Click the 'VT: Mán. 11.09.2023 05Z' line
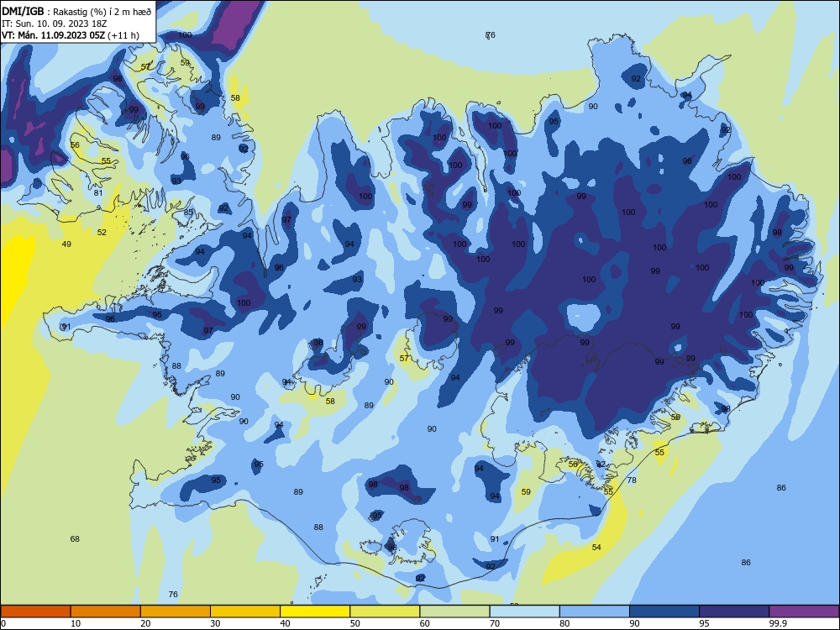Image resolution: width=840 pixels, height=630 pixels. 53,35
